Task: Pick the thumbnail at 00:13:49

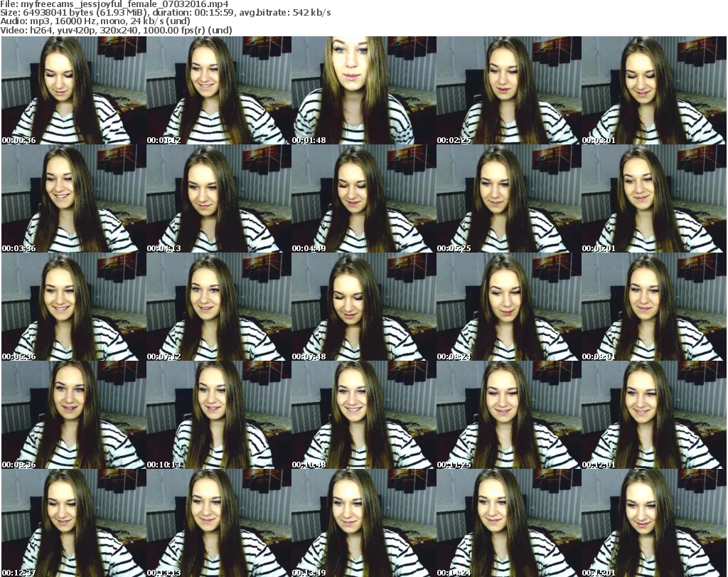Action: pos(363,523)
